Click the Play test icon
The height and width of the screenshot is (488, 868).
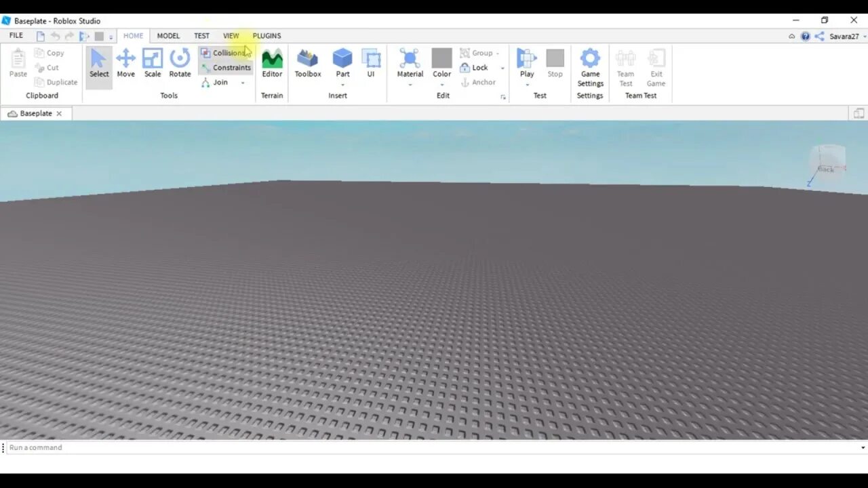pyautogui.click(x=527, y=59)
